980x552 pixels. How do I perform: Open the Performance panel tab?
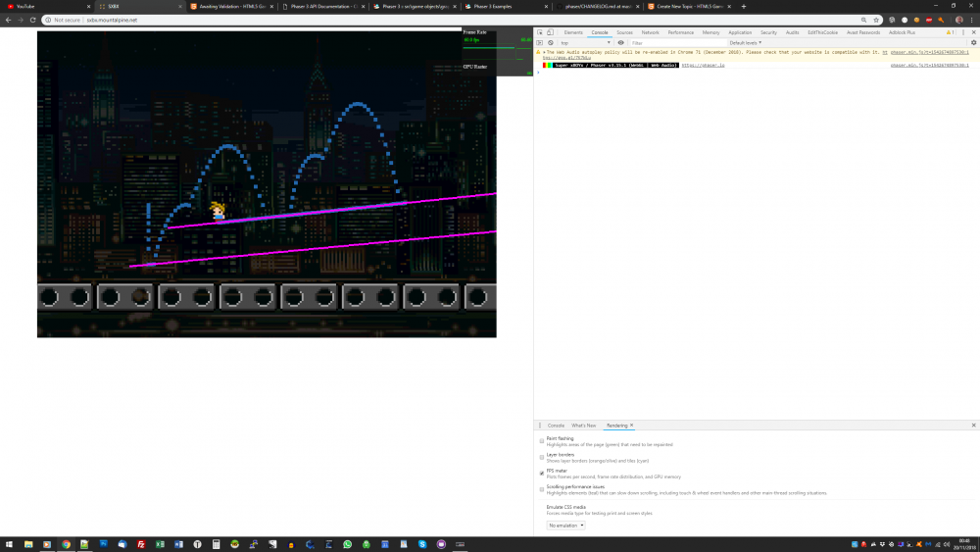(681, 32)
